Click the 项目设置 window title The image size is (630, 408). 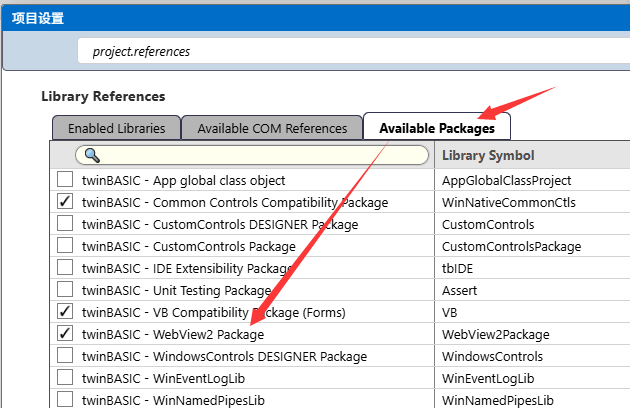38,18
